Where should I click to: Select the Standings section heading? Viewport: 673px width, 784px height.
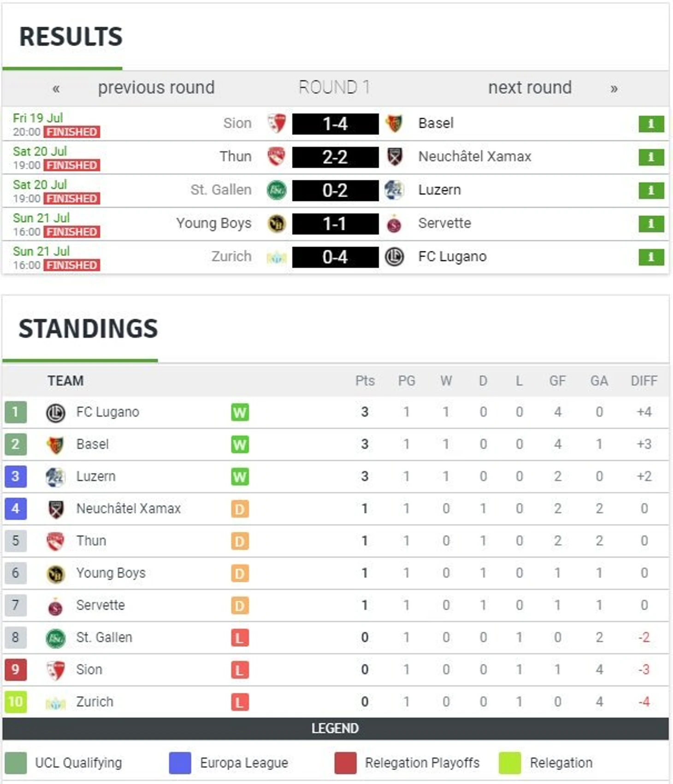click(x=88, y=329)
